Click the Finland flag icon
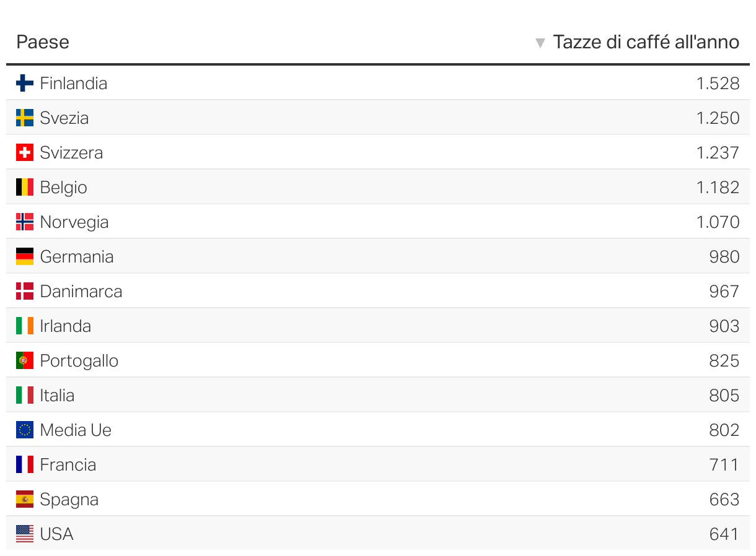 click(25, 83)
